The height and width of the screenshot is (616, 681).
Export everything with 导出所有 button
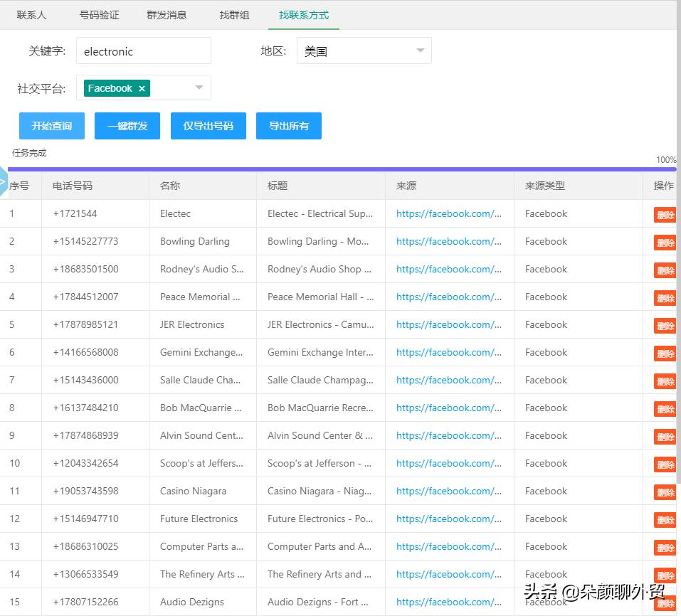pyautogui.click(x=288, y=126)
